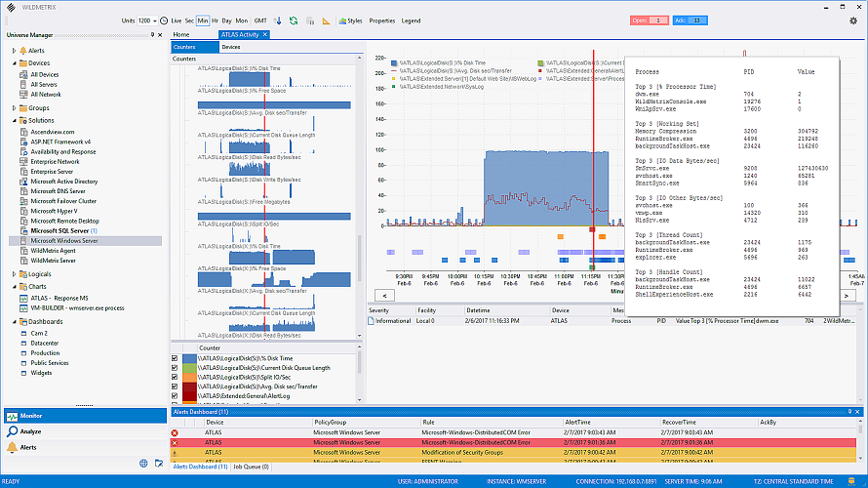This screenshot has width=868, height=488.
Task: Click the Open alerts counter badge
Action: click(x=649, y=20)
